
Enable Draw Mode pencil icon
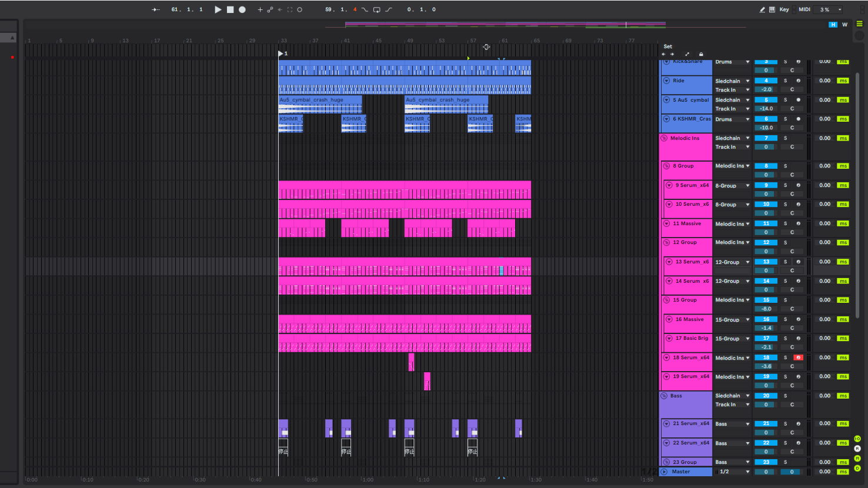tap(762, 9)
